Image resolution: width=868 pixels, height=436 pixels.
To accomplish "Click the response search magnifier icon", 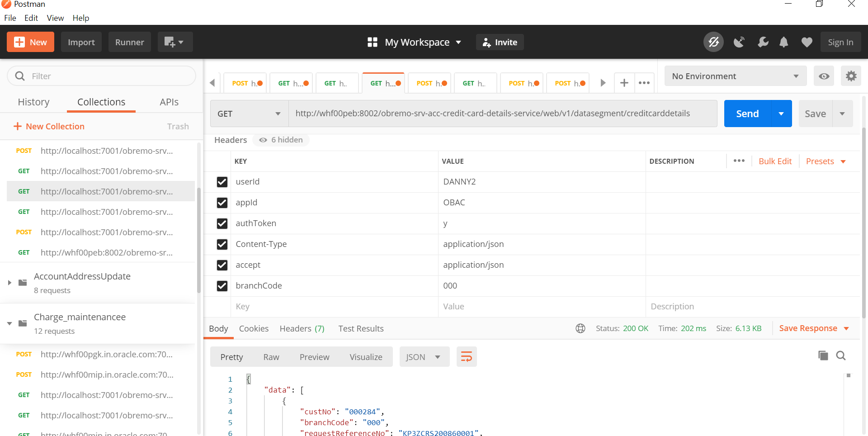I will pyautogui.click(x=841, y=355).
